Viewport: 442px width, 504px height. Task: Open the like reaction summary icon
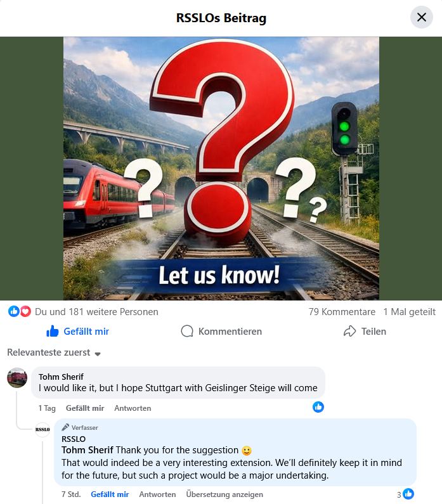[13, 311]
